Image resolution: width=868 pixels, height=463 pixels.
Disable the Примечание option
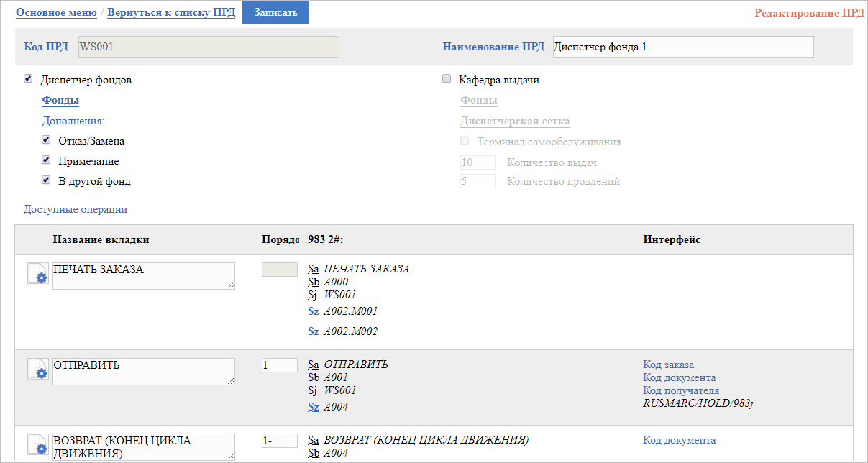(46, 160)
